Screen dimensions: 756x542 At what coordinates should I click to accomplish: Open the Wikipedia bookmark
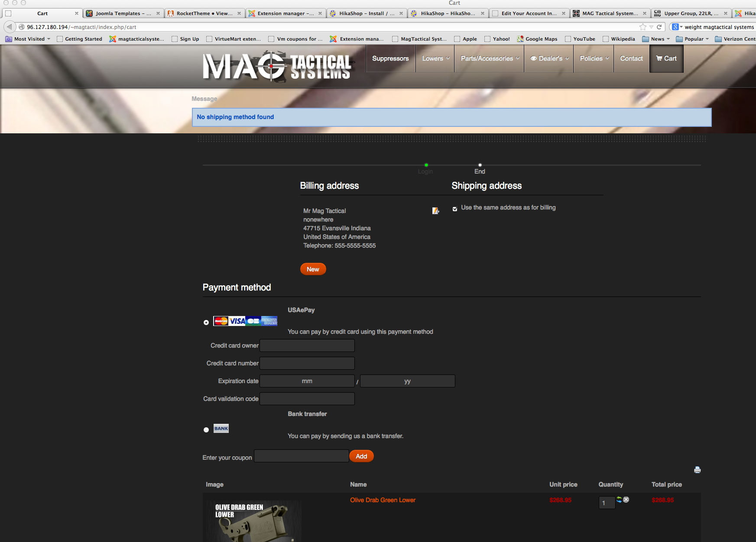coord(619,39)
